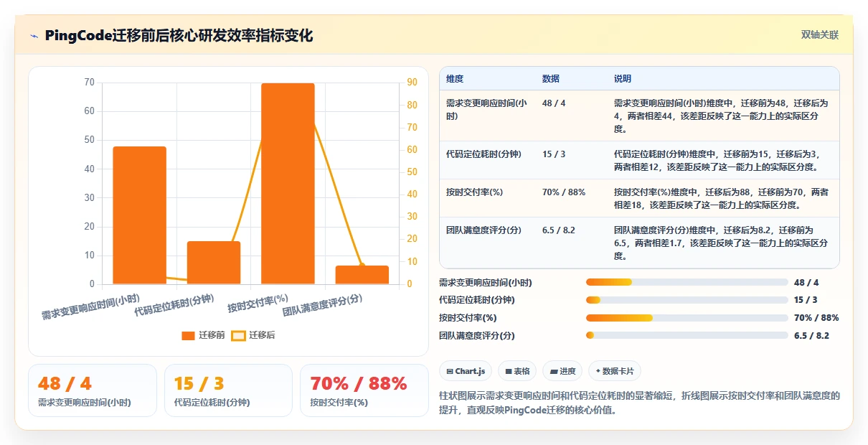Click the 团队满意度评分(分) row name in the table
868x445 pixels.
coord(483,230)
